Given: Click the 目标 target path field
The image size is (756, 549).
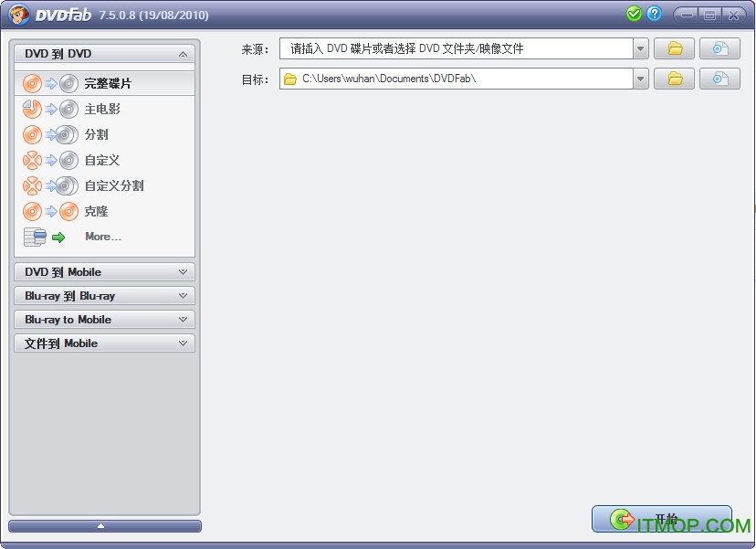Looking at the screenshot, I should (457, 79).
